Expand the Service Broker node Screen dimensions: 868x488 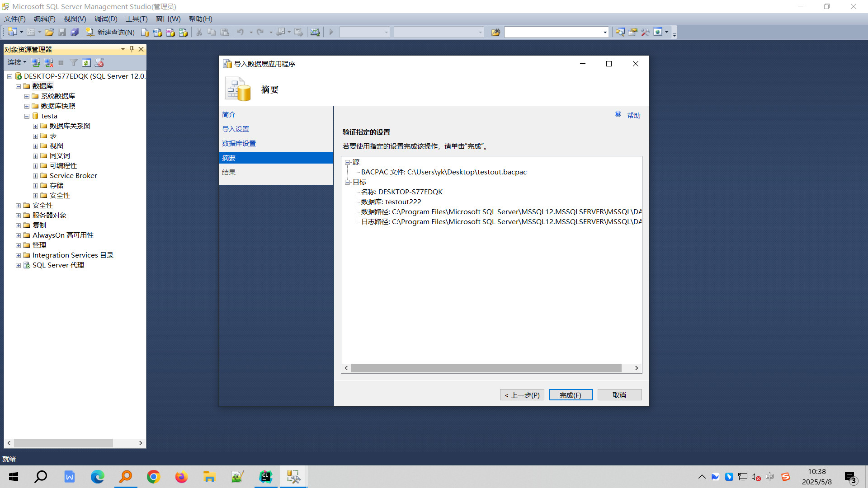(36, 175)
